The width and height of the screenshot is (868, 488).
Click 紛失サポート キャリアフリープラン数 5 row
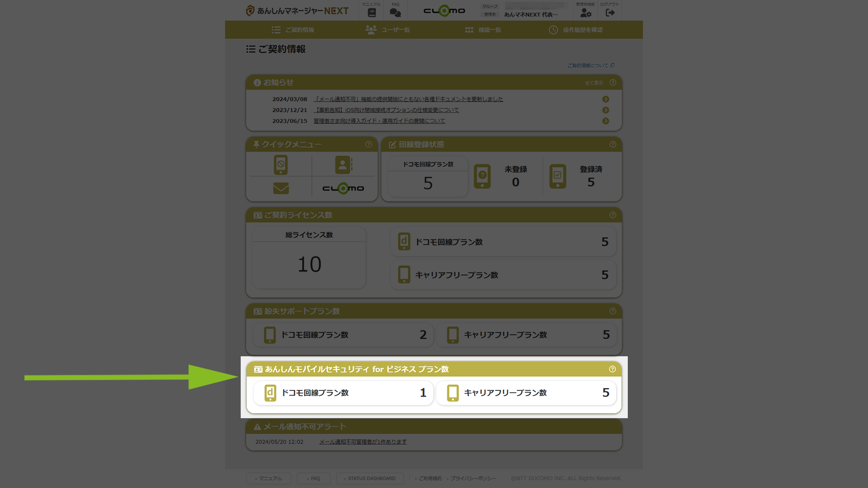pyautogui.click(x=526, y=335)
